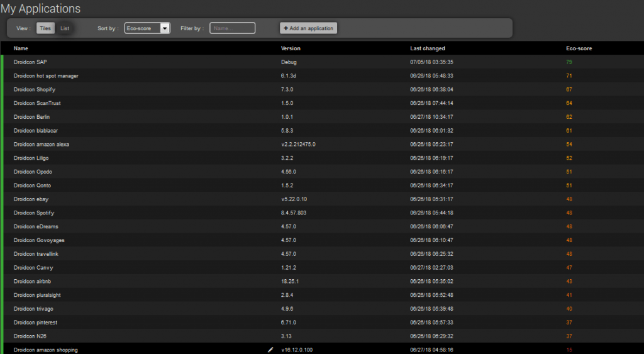Click the 06/27/18 04:58:16 date cell
The width and height of the screenshot is (644, 354).
[431, 350]
